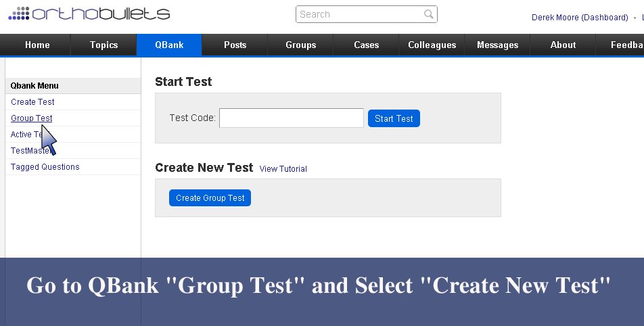Click the search magnifier icon
Image resolution: width=644 pixels, height=326 pixels.
tap(429, 14)
